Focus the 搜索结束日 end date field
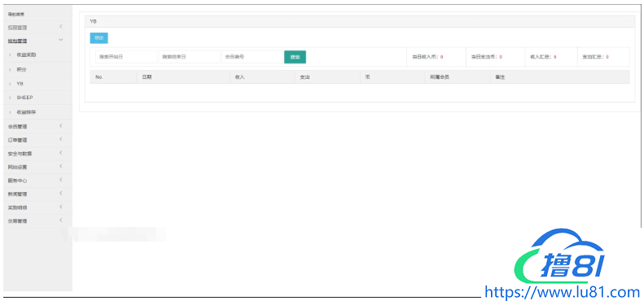The image size is (644, 301). point(190,57)
